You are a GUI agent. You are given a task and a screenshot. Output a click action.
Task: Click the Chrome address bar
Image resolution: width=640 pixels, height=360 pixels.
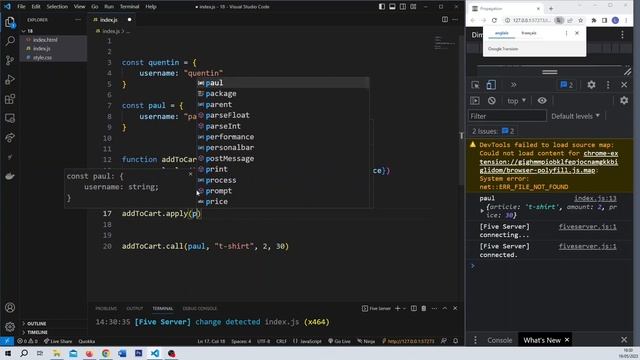[532, 20]
